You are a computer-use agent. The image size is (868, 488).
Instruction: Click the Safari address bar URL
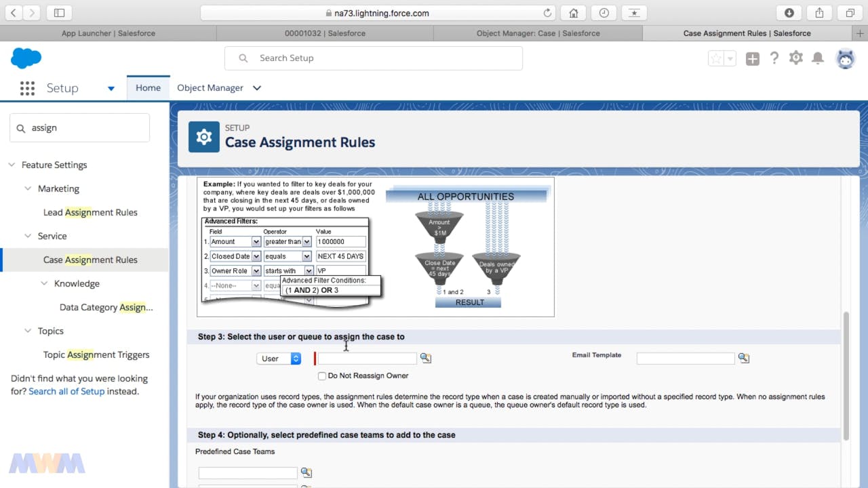click(x=382, y=13)
